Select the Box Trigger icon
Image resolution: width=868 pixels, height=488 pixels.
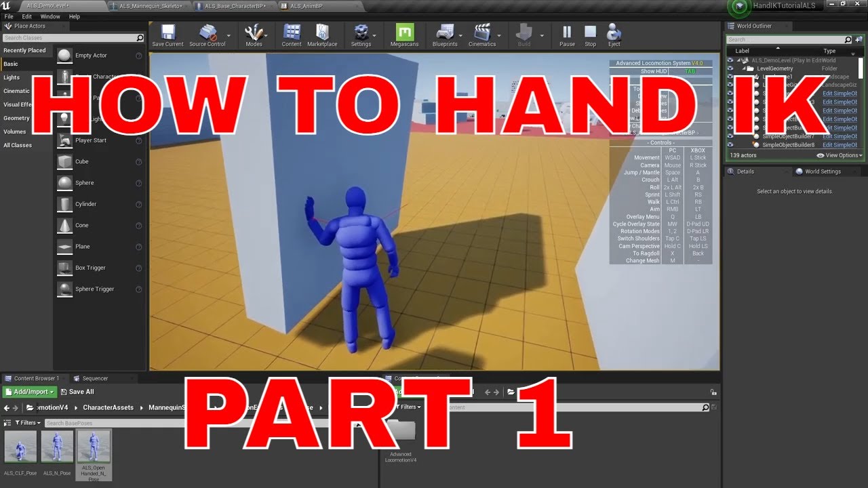pos(64,268)
